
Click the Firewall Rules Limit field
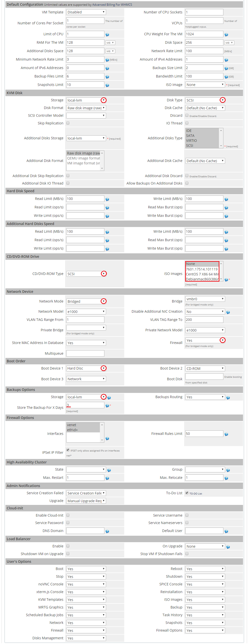click(x=204, y=434)
